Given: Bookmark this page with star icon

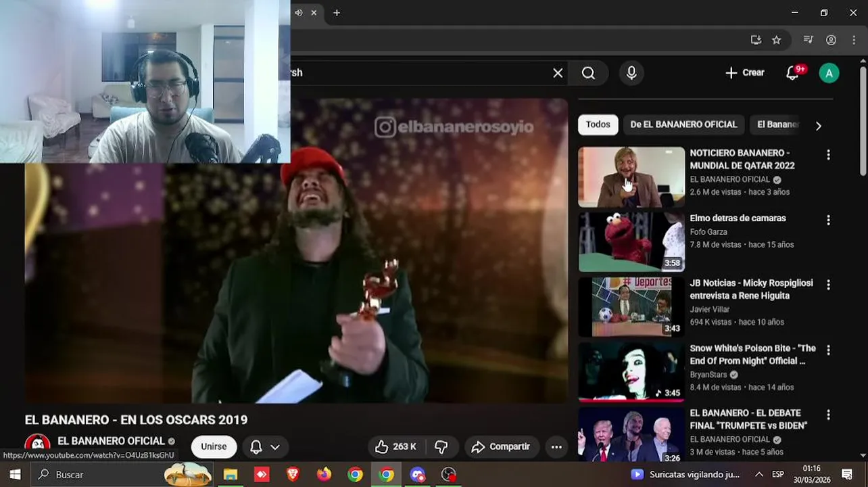Looking at the screenshot, I should (x=777, y=40).
